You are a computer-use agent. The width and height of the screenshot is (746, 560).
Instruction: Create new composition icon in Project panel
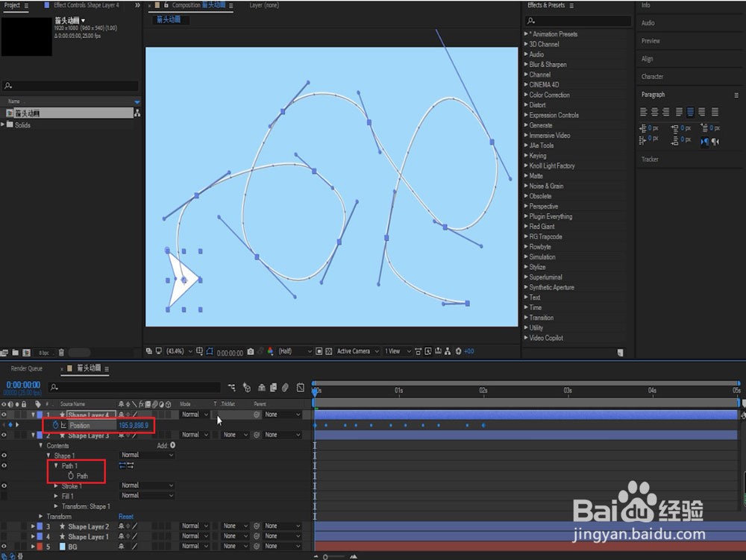coord(27,353)
